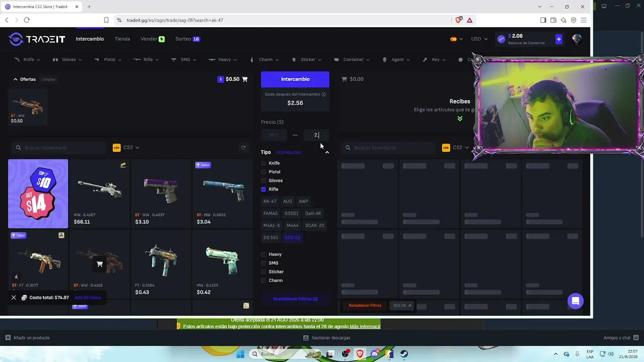Open the Tienda nav tab
The height and width of the screenshot is (362, 644).
point(122,39)
